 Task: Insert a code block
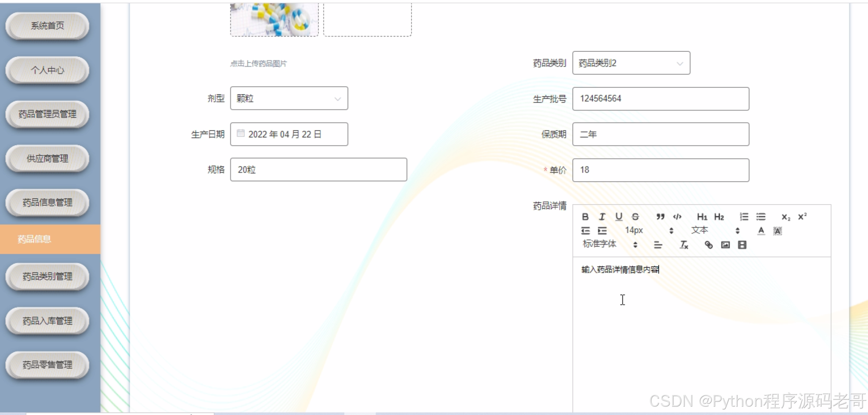[x=677, y=217]
